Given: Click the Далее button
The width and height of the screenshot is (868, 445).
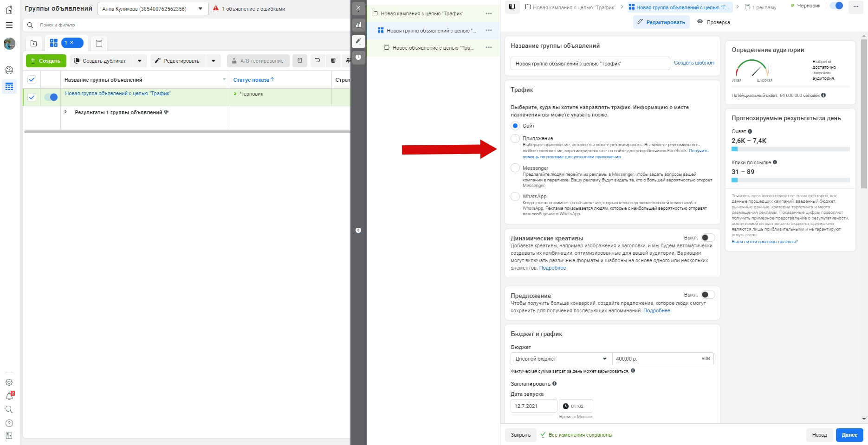Looking at the screenshot, I should (x=849, y=435).
